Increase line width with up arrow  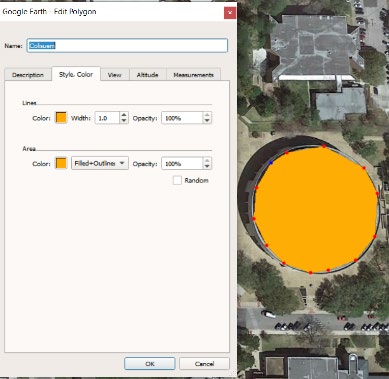pyautogui.click(x=124, y=115)
